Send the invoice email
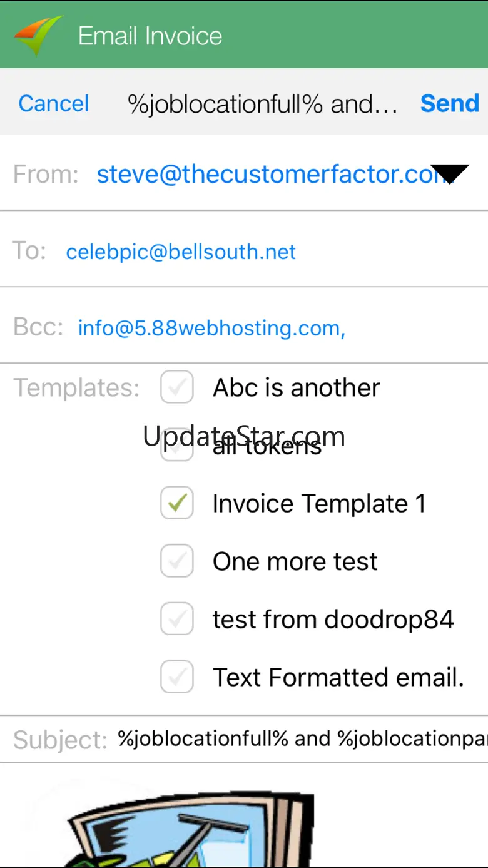The width and height of the screenshot is (488, 868). coord(449,103)
